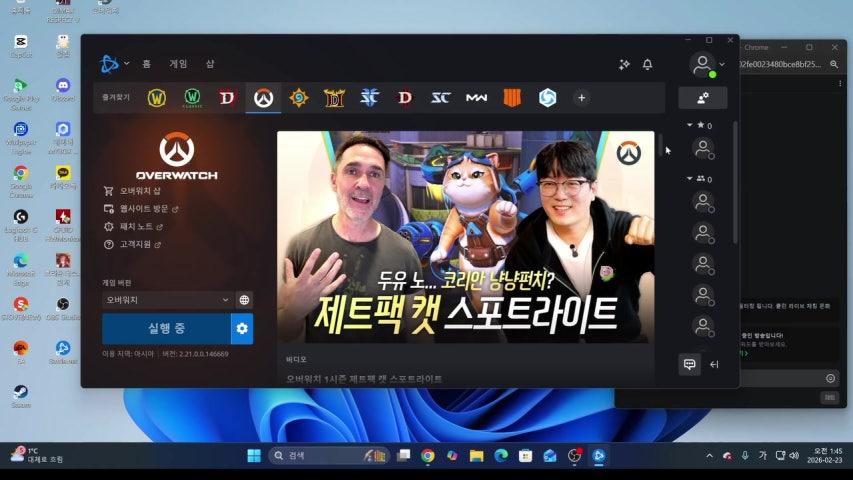Open the Battle.net logo menu dropdown
Image resolution: width=853 pixels, height=480 pixels.
[114, 64]
